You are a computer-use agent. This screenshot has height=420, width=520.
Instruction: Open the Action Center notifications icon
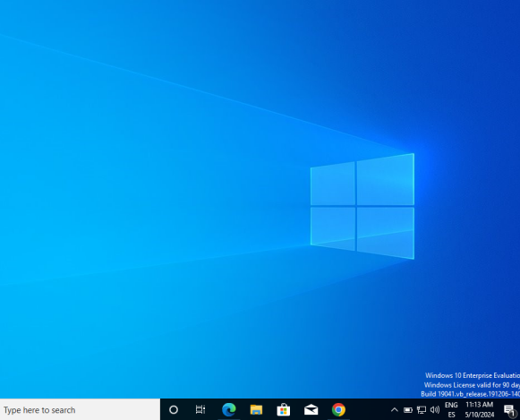(510, 410)
